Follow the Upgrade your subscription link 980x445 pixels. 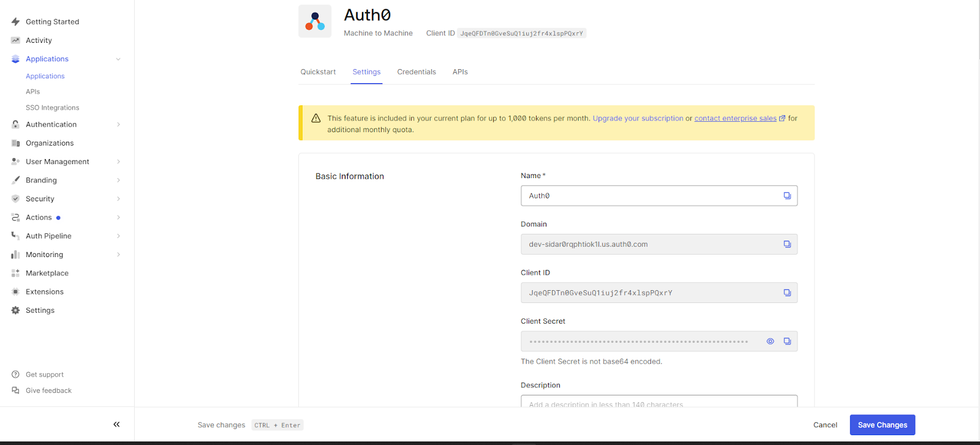638,118
